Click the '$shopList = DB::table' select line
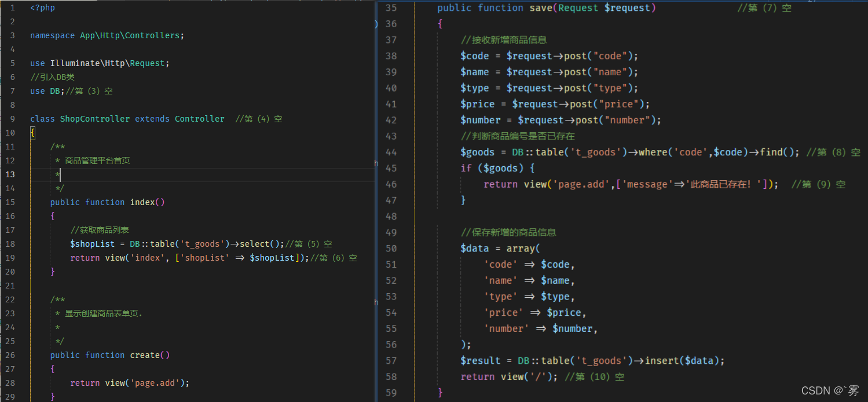 pos(178,244)
